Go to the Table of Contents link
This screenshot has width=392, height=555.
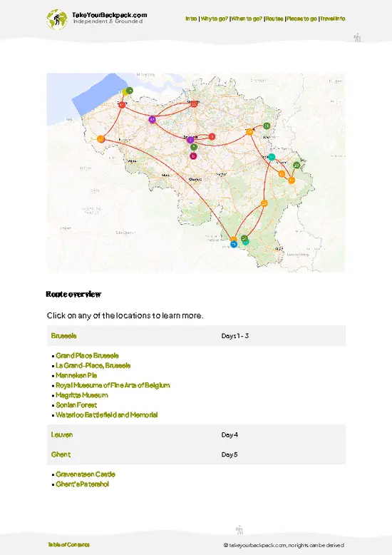tap(68, 545)
